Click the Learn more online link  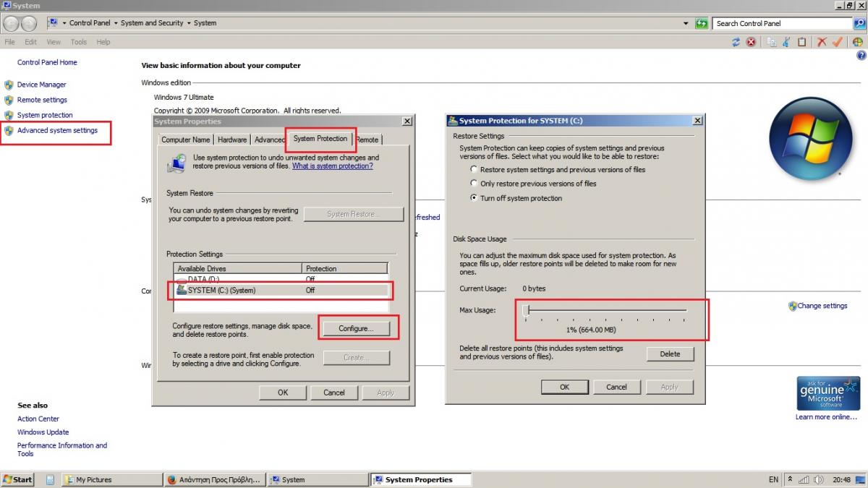[826, 417]
